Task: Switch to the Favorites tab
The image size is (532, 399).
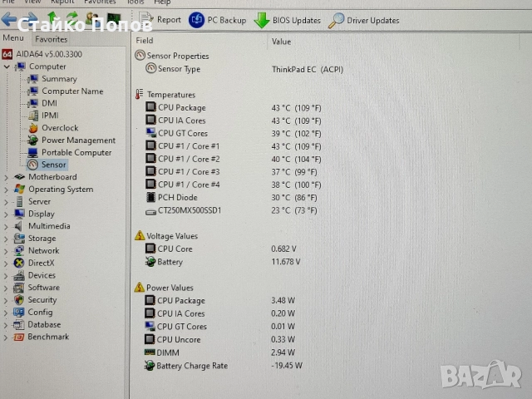Action: click(52, 39)
